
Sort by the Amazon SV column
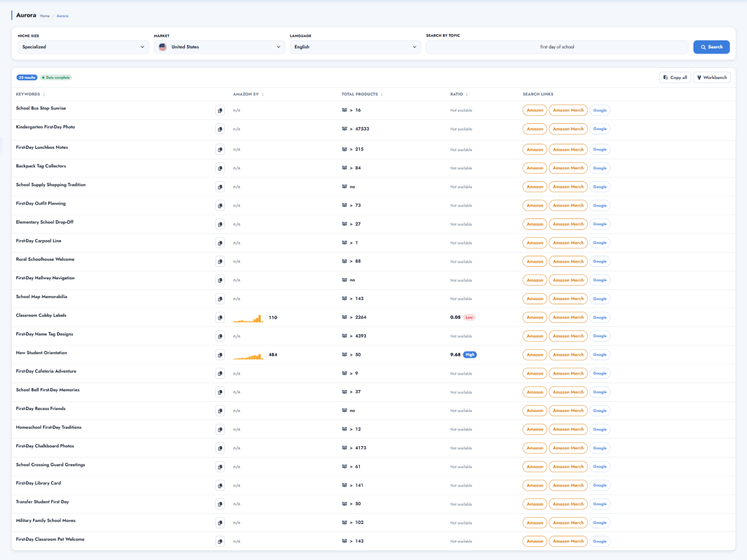[248, 95]
